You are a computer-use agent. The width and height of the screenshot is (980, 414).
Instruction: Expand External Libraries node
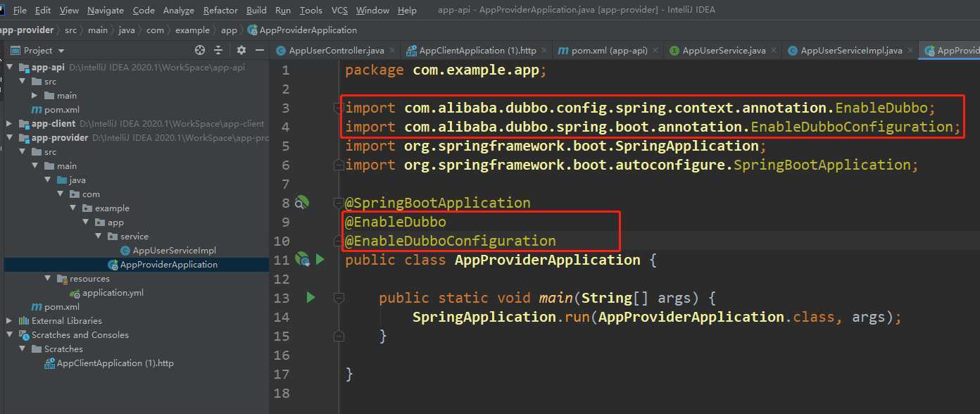click(9, 320)
